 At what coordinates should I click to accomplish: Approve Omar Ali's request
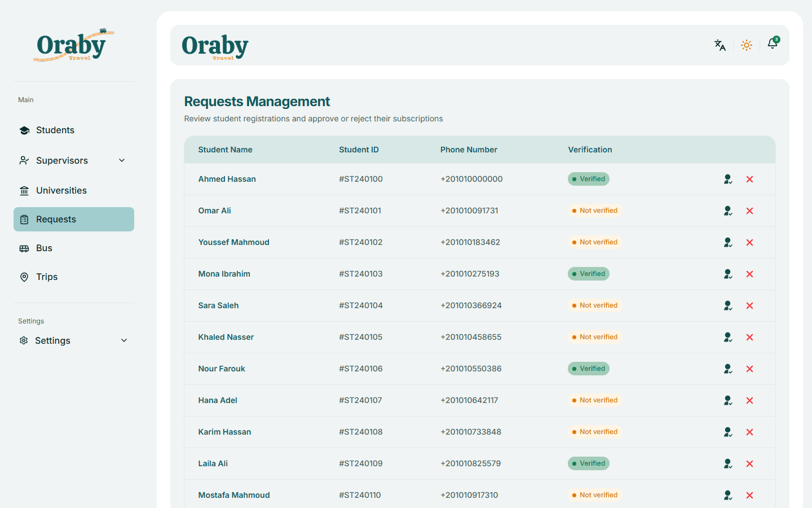[728, 211]
